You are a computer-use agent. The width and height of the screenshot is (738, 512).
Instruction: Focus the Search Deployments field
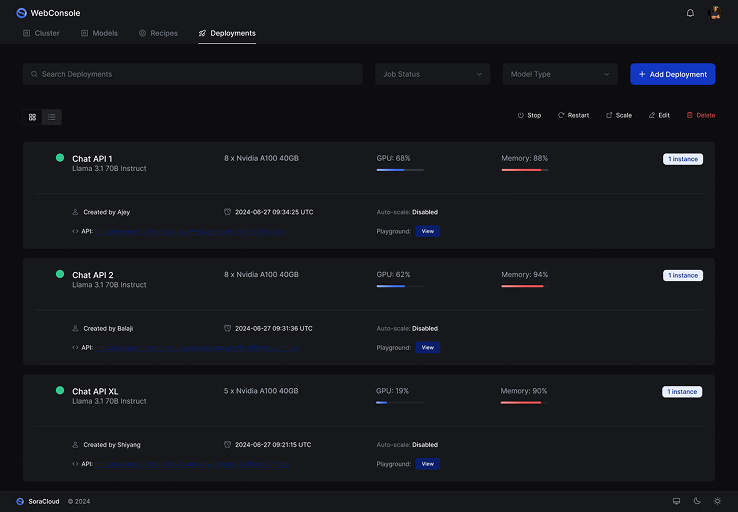193,74
